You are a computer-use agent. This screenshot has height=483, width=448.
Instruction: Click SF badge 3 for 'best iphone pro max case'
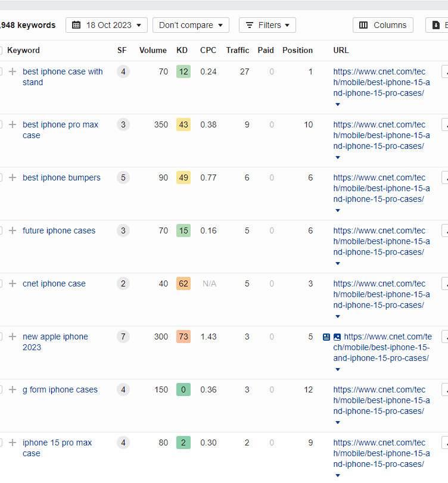(x=123, y=124)
